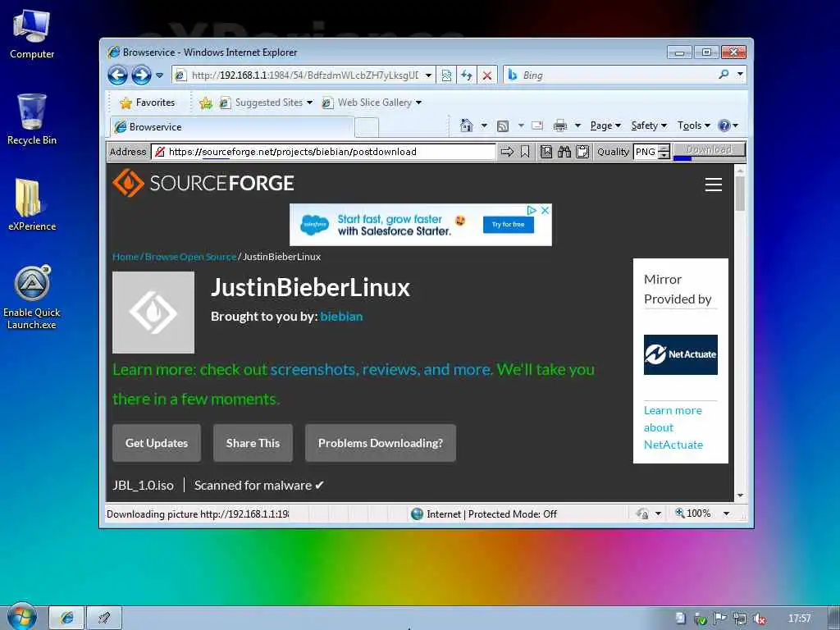
Task: Click the Share This button
Action: [253, 443]
